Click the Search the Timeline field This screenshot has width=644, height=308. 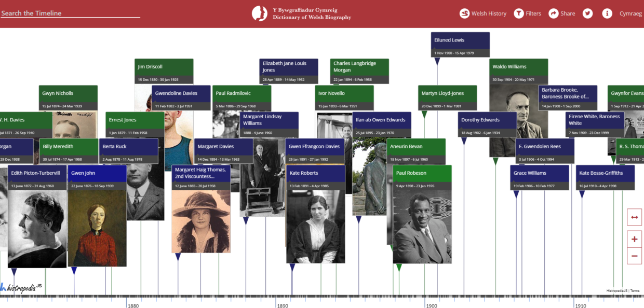tap(70, 13)
